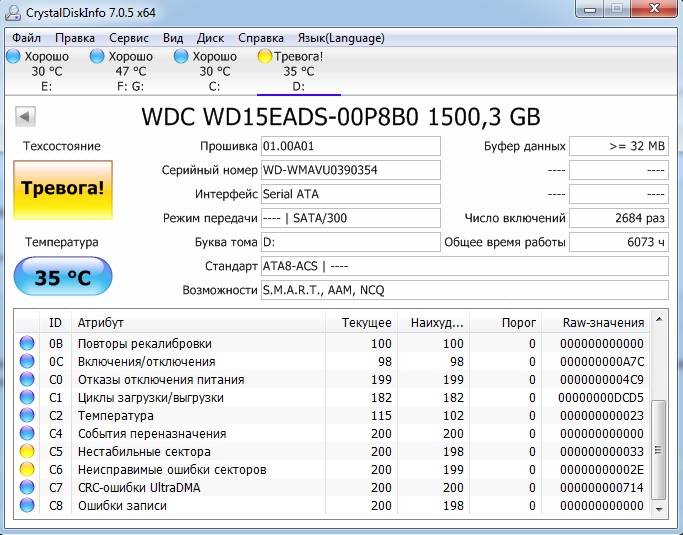Click the yellow status icon for disk D:
This screenshot has width=683, height=535.
pos(264,56)
